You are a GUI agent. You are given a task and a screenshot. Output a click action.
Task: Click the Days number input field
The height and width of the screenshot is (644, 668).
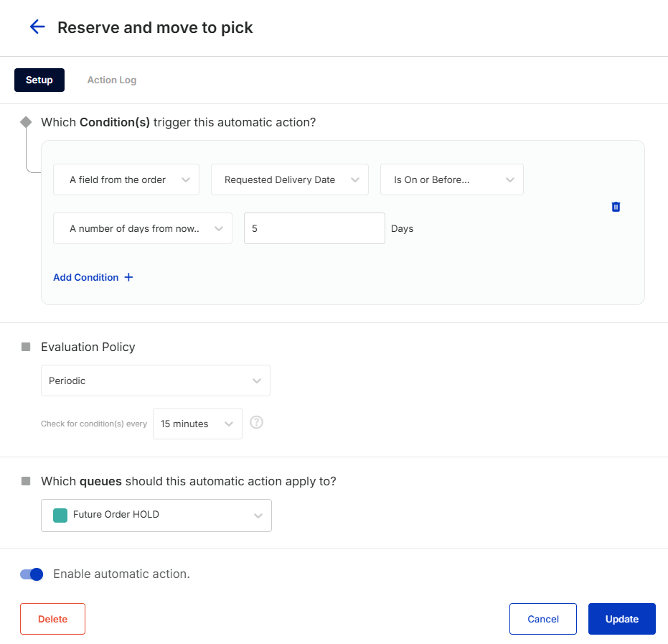(314, 228)
